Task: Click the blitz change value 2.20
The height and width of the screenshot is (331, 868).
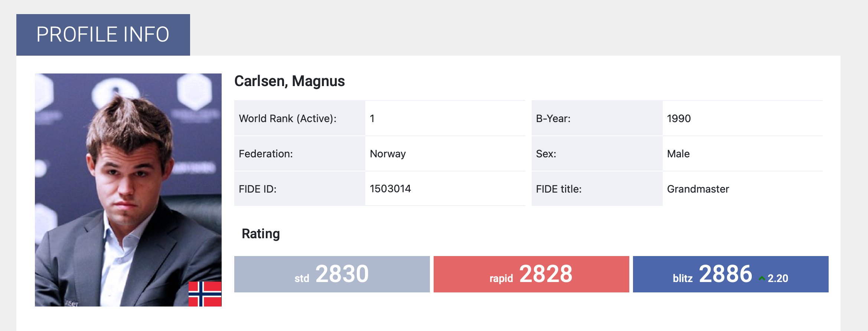Action: 778,278
